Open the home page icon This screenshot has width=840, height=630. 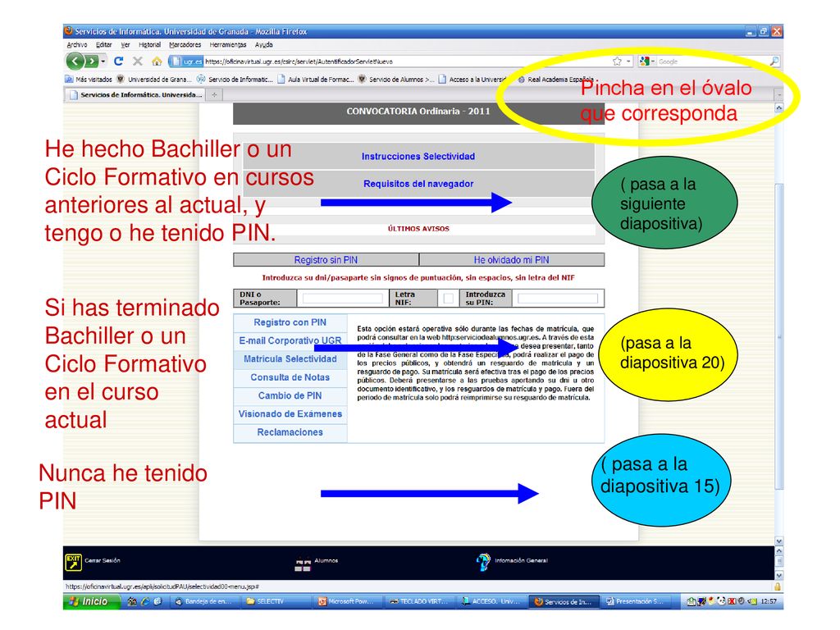[x=157, y=61]
